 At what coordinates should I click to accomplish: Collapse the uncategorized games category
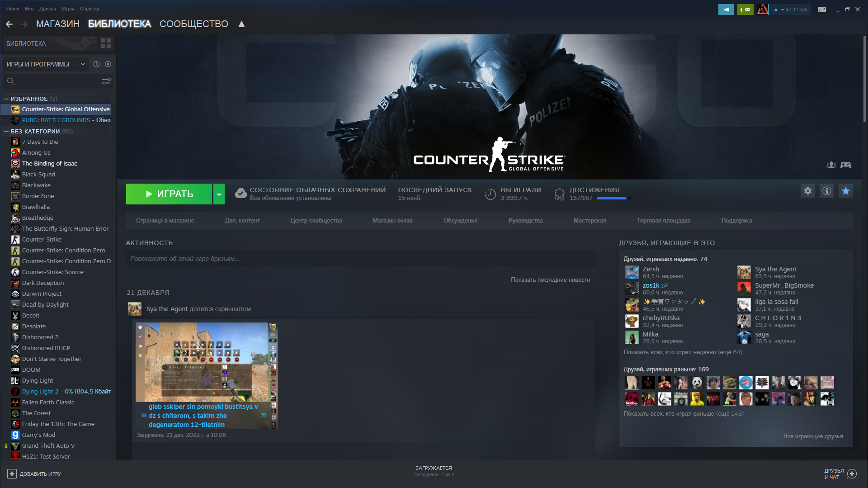pos(6,132)
